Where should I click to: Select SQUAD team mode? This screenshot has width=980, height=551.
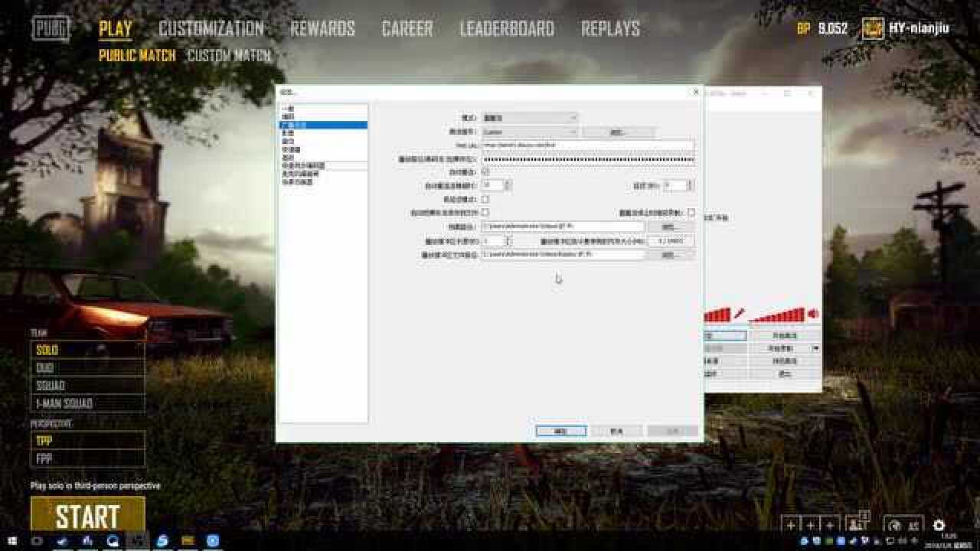click(x=87, y=386)
